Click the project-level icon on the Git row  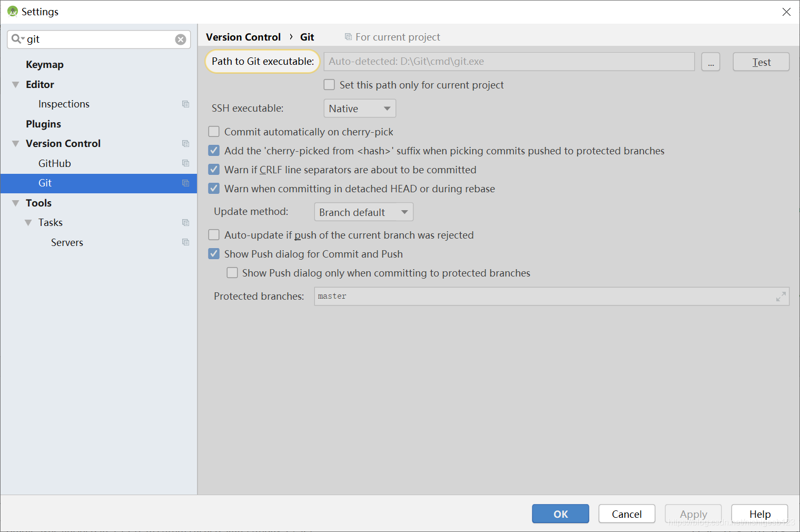[x=186, y=183]
